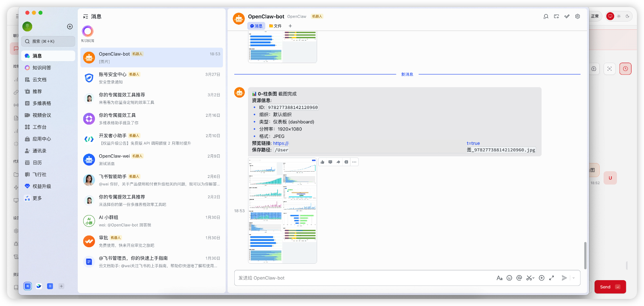
Task: Click the thumbs-up reaction on the image message
Action: coord(323,162)
